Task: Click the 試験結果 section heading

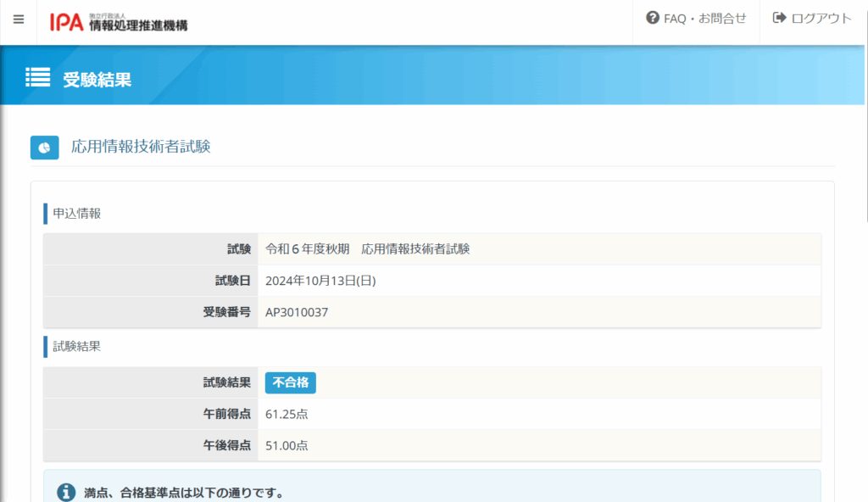Action: [x=77, y=346]
